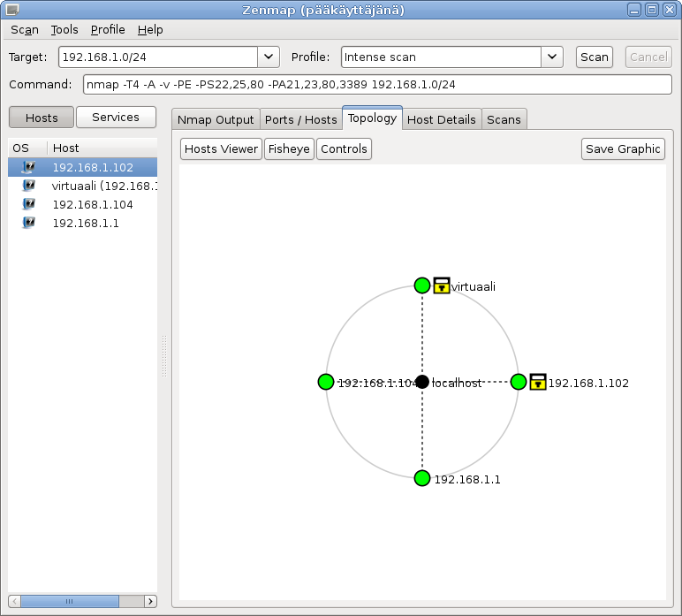This screenshot has width=682, height=616.
Task: Open the Tools menu
Action: pos(64,29)
